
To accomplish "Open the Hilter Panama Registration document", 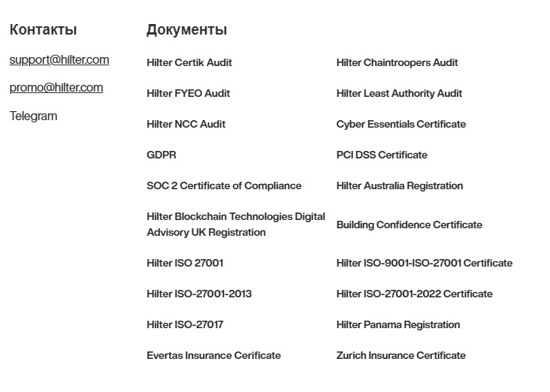I will 398,324.
